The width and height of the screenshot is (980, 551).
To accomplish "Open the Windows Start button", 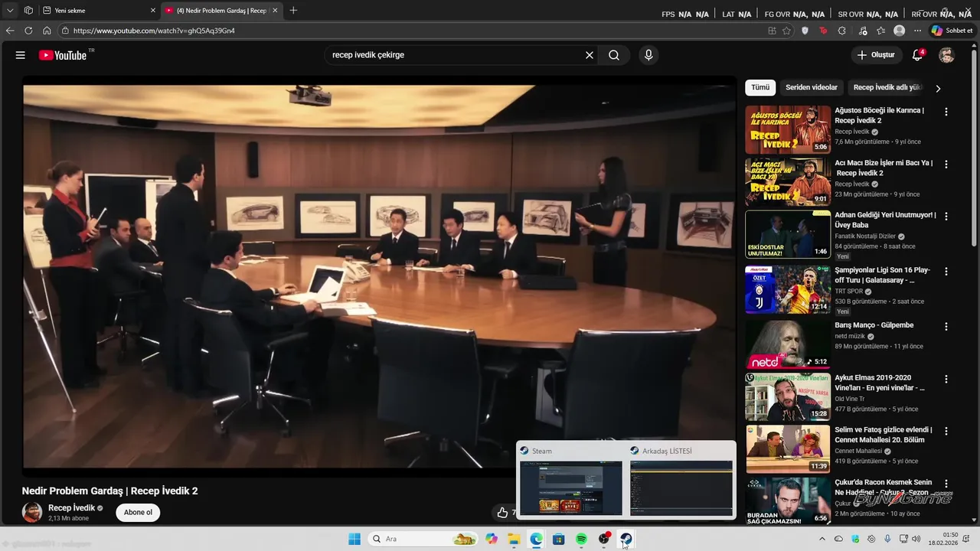I will click(x=354, y=539).
